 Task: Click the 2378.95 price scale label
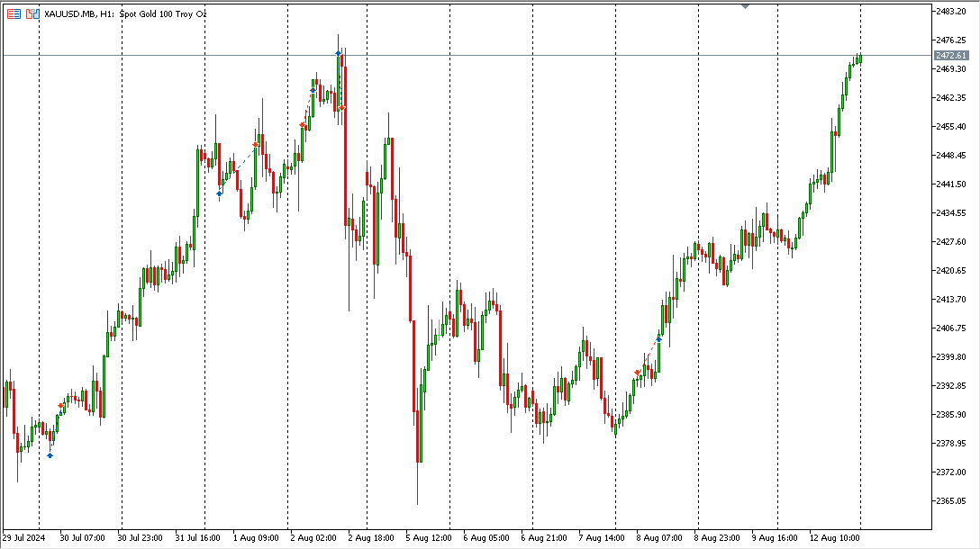tap(950, 443)
